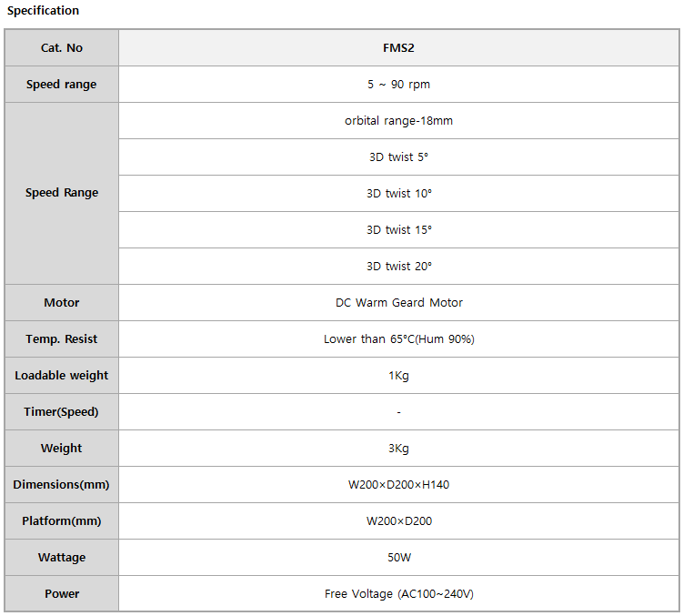Click the Platform(mm) label cell
The image size is (683, 616).
point(62,521)
